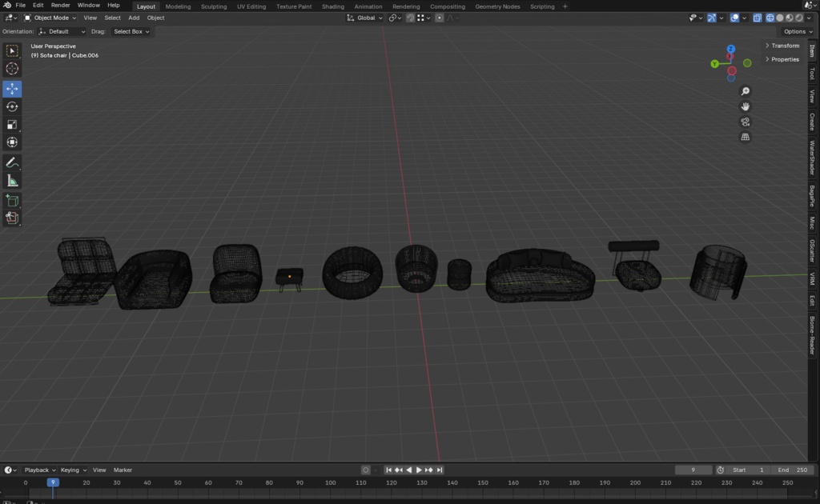Select wireframe viewport shading
Viewport: 820px width, 504px height.
770,18
